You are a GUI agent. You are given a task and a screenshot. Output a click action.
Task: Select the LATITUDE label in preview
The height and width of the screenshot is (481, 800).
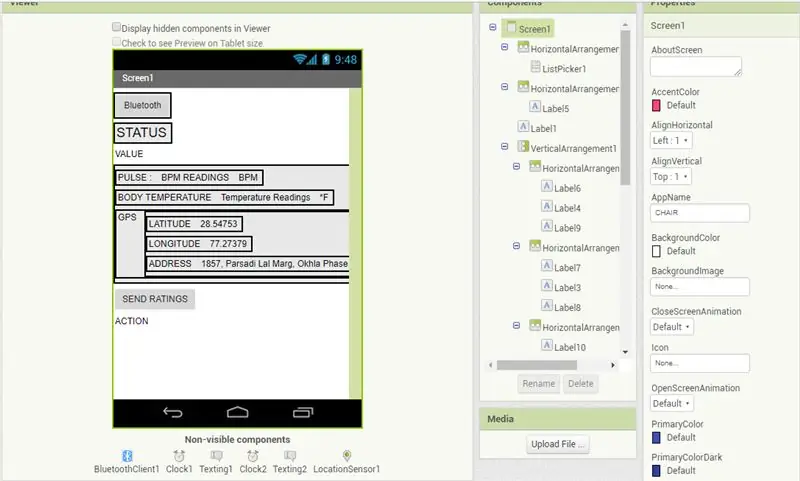click(169, 224)
